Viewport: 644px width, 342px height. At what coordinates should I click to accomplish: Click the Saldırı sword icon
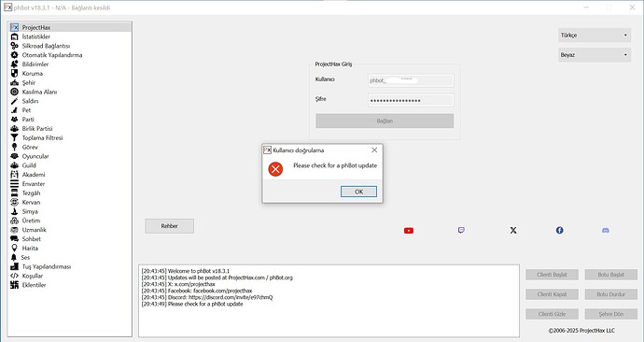click(x=14, y=101)
